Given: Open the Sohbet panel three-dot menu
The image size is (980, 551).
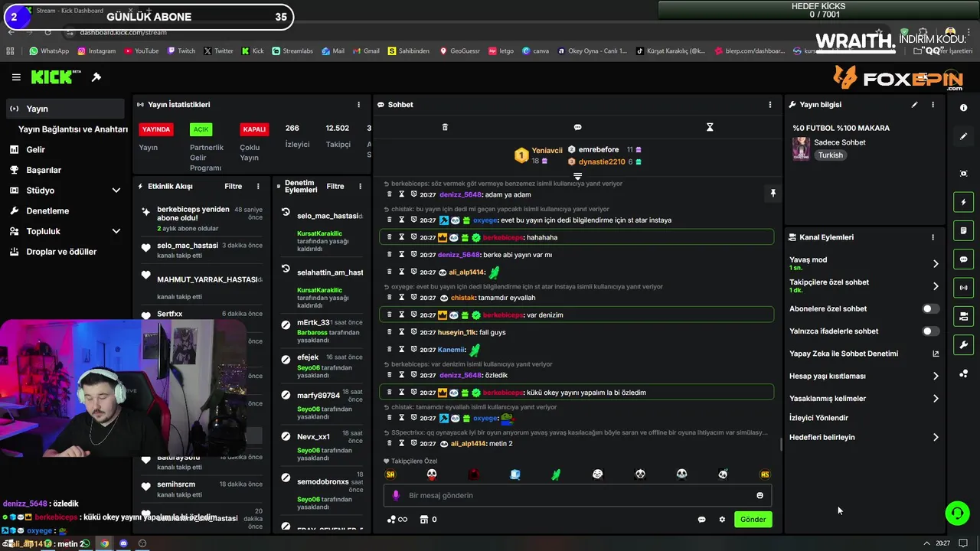Looking at the screenshot, I should pyautogui.click(x=770, y=105).
